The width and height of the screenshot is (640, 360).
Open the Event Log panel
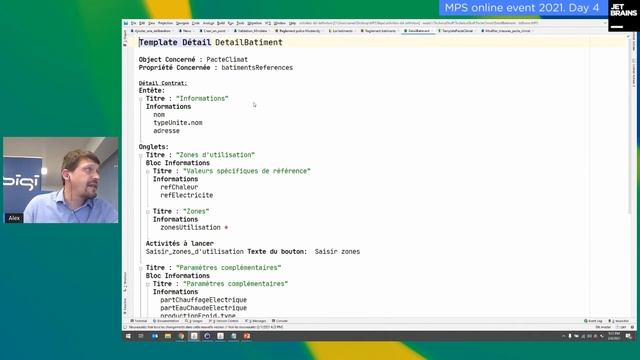(593, 321)
